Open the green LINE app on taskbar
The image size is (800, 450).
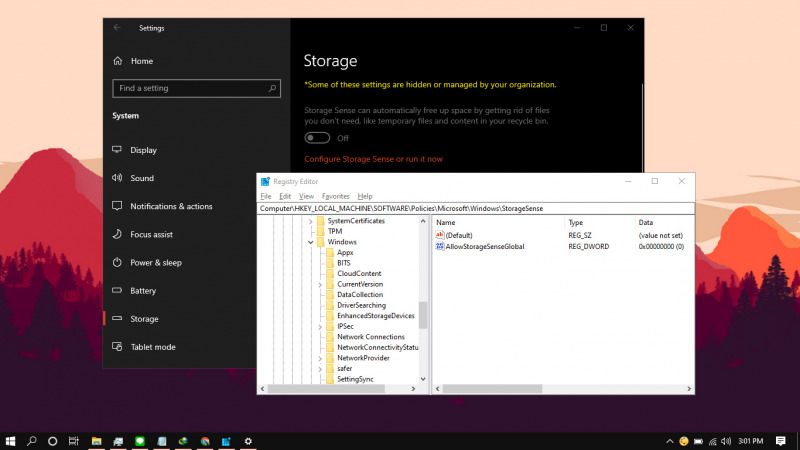[x=140, y=441]
